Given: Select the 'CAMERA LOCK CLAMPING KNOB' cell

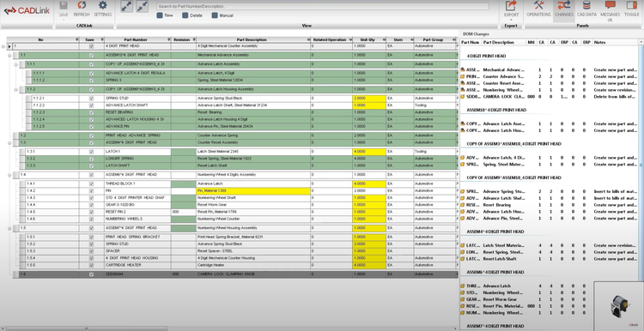Looking at the screenshot, I should click(253, 274).
